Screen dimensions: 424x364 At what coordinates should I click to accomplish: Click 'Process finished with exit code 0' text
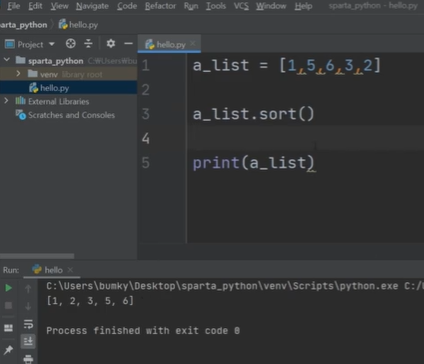coord(143,330)
